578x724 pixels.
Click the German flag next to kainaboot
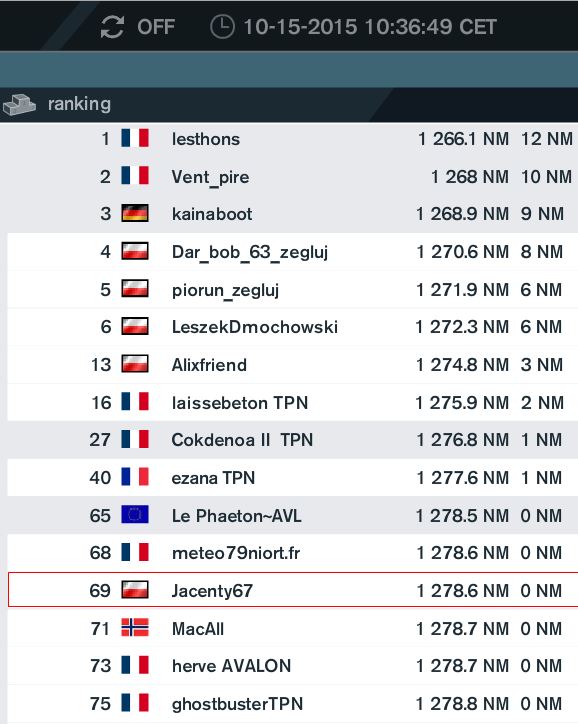click(x=135, y=213)
